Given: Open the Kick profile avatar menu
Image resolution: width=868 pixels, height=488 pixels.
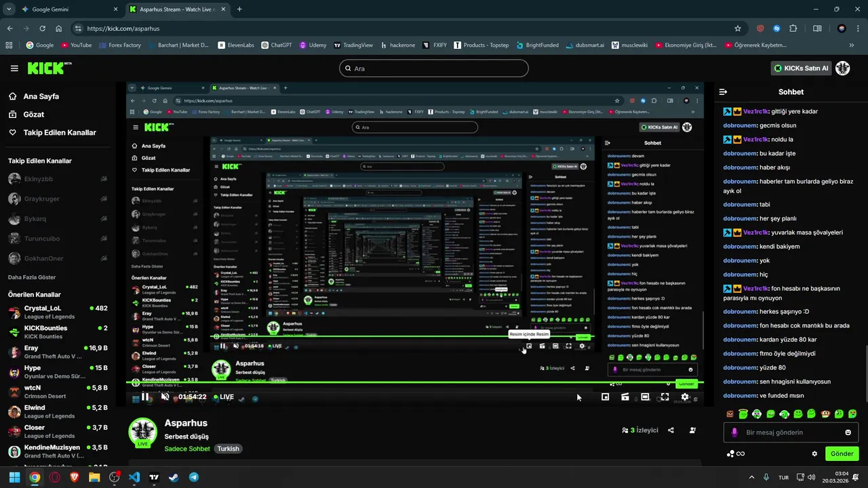Looking at the screenshot, I should click(x=843, y=68).
